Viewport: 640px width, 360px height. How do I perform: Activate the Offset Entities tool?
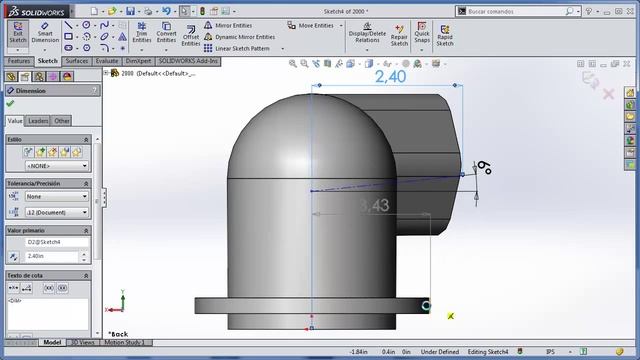coord(191,36)
